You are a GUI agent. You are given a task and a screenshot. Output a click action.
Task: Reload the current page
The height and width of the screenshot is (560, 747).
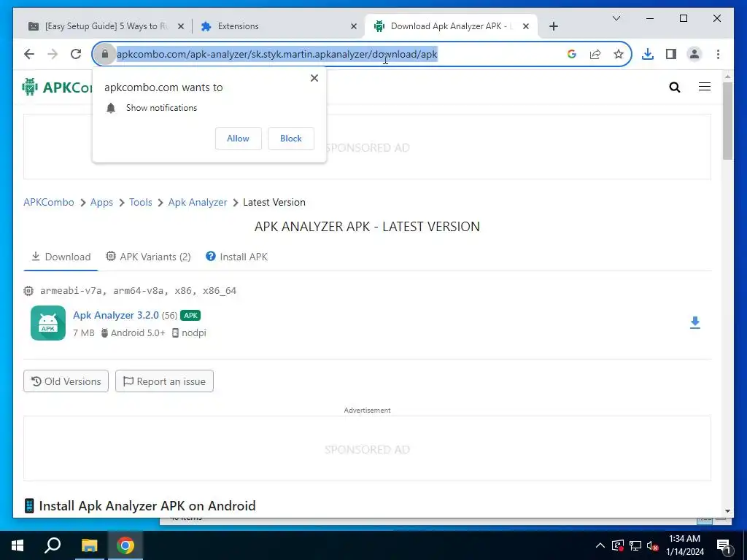(x=76, y=54)
